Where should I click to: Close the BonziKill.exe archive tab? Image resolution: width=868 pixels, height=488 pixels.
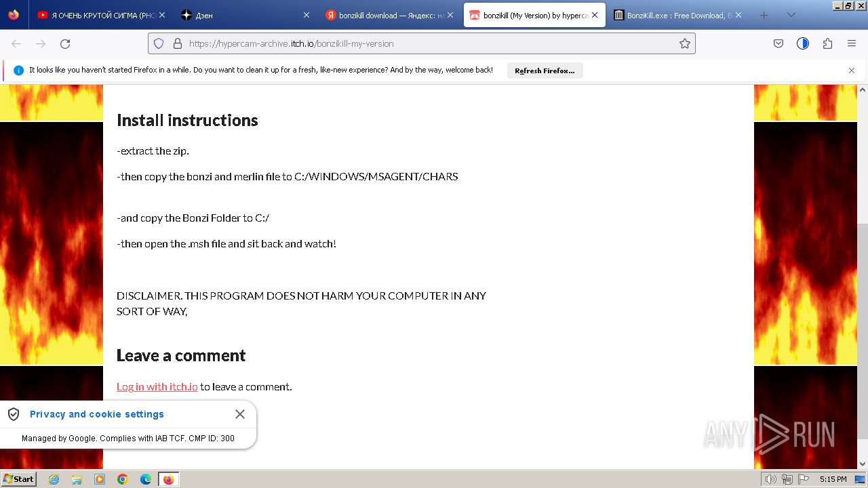[x=738, y=15]
